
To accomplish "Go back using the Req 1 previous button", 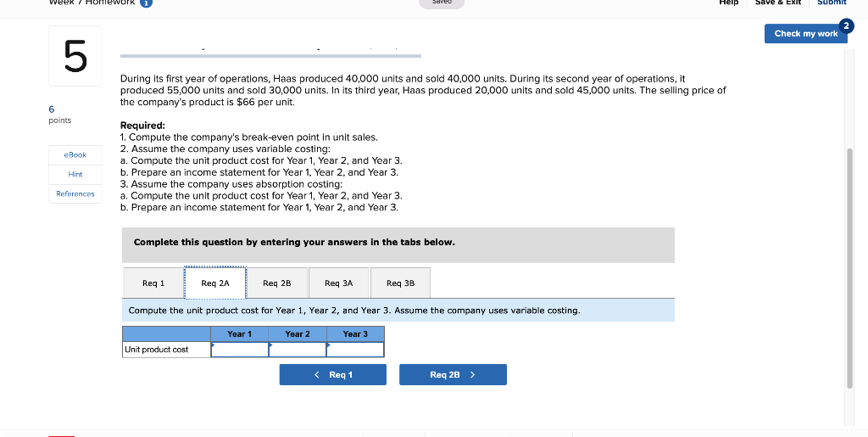I will (332, 374).
